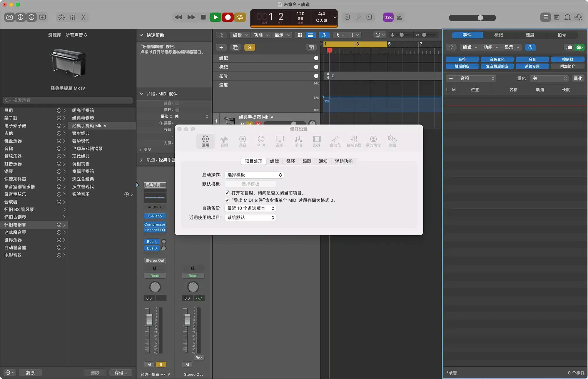Open the 乐谱 score preferences pane
Image resolution: width=588 pixels, height=379 pixels.
[x=298, y=141]
